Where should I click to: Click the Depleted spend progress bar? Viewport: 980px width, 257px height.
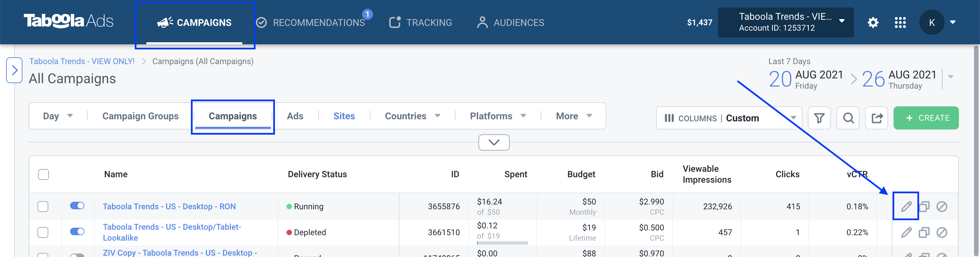(x=503, y=243)
